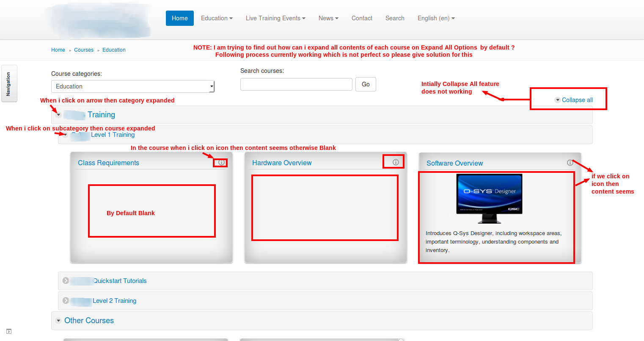Click the Other Courses title link
The height and width of the screenshot is (341, 644).
(x=89, y=321)
